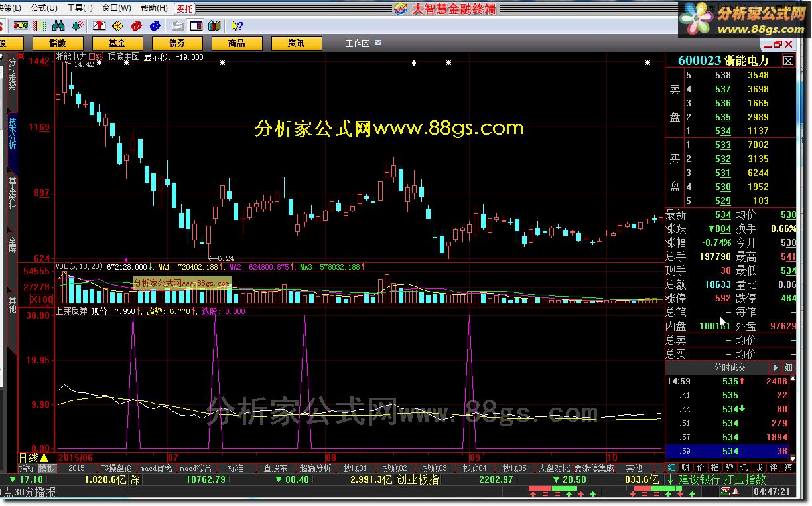Select the macd背离 template tab
This screenshot has height=506, width=812.
[157, 468]
